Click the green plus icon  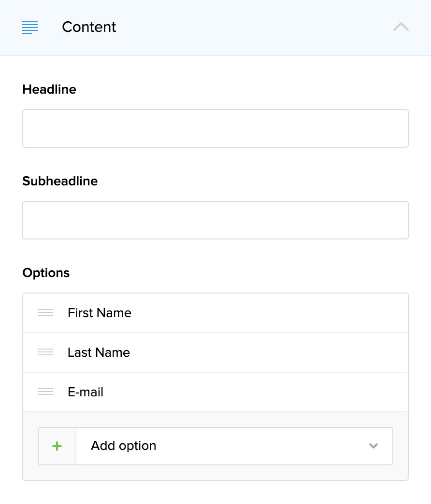tap(57, 446)
